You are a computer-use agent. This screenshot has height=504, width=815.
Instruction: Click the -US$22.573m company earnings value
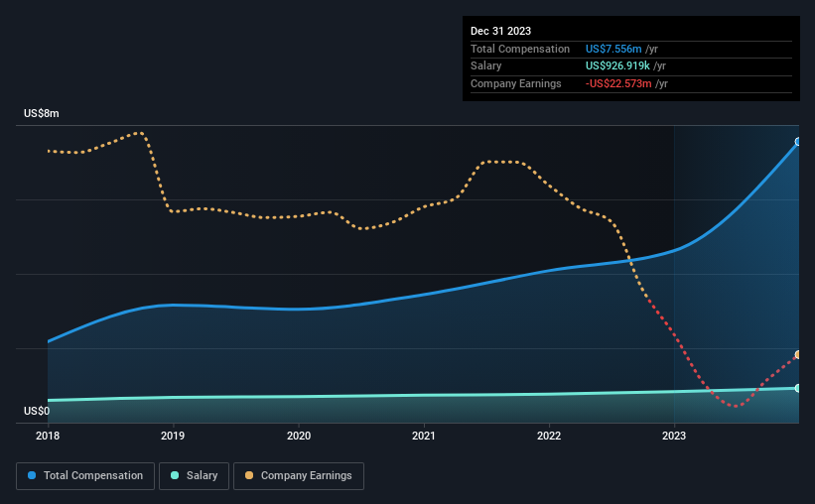[618, 83]
